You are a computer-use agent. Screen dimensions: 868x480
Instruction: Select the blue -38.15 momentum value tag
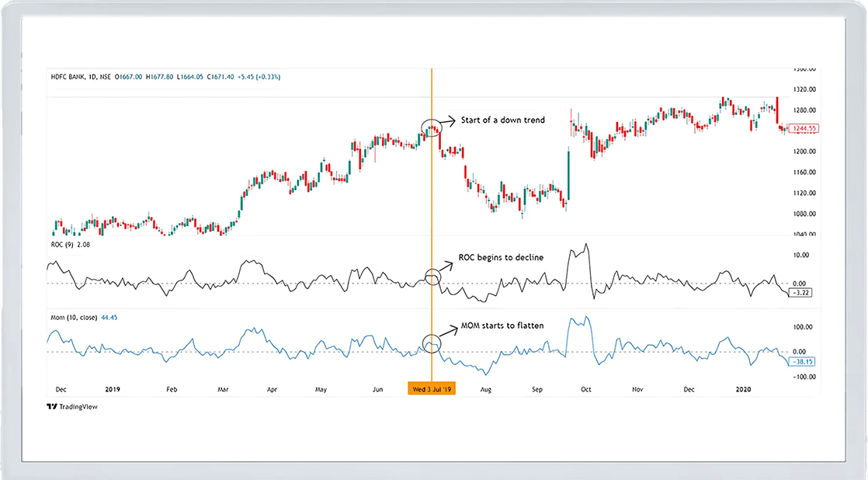[801, 361]
